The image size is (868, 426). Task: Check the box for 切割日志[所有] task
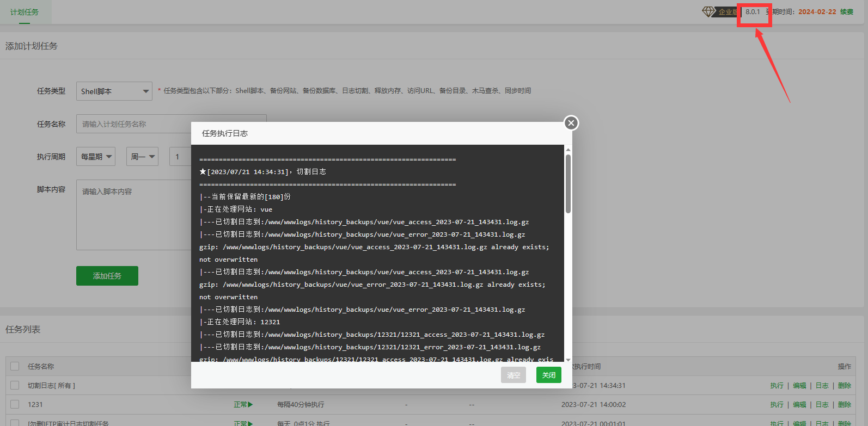(x=15, y=385)
